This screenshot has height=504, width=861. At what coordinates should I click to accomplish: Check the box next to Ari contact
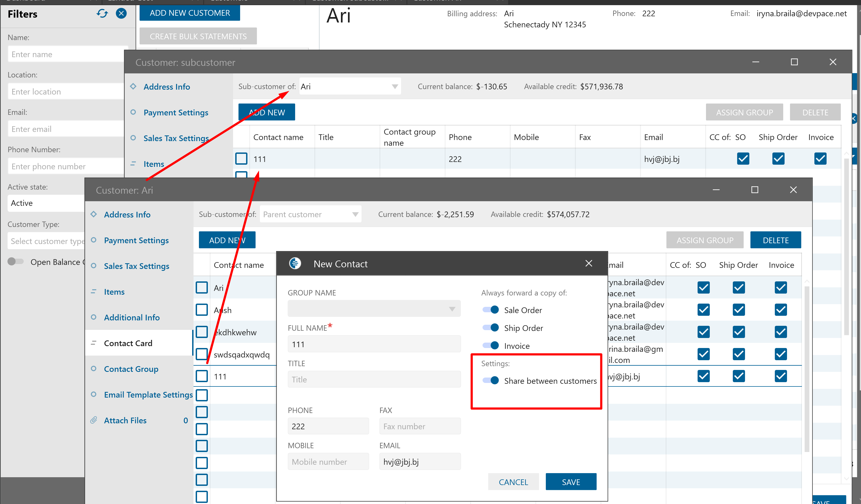click(202, 288)
